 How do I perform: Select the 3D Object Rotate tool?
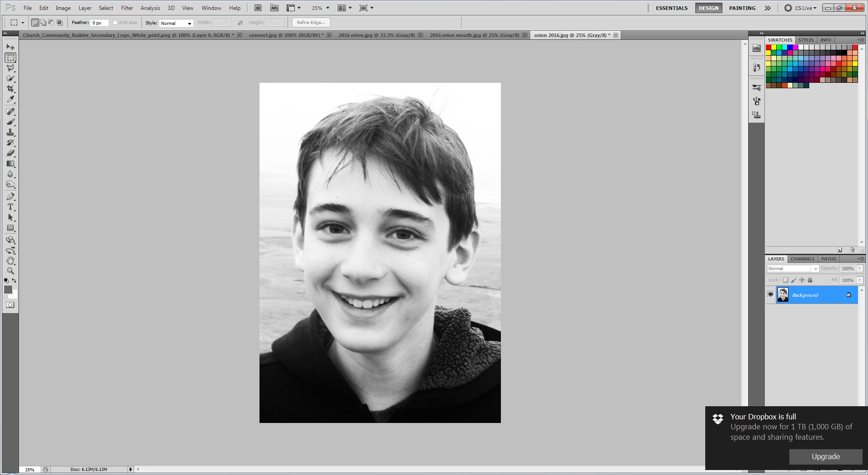(x=10, y=240)
